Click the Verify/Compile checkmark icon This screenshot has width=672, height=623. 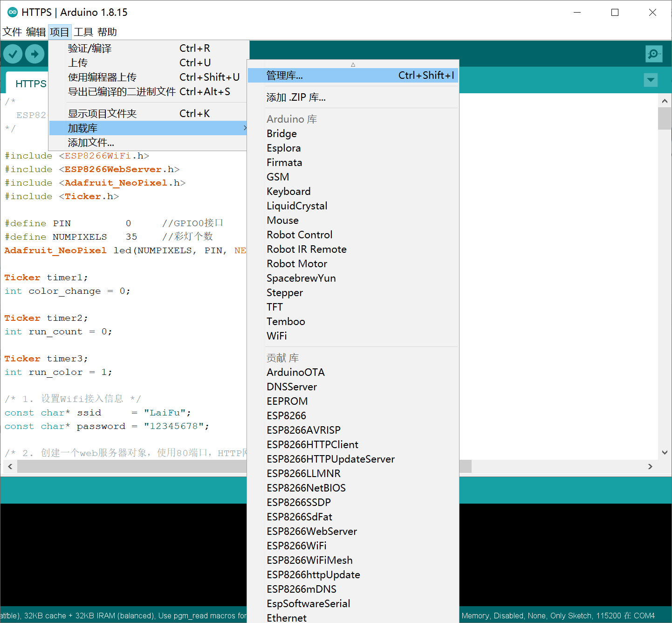click(x=13, y=54)
